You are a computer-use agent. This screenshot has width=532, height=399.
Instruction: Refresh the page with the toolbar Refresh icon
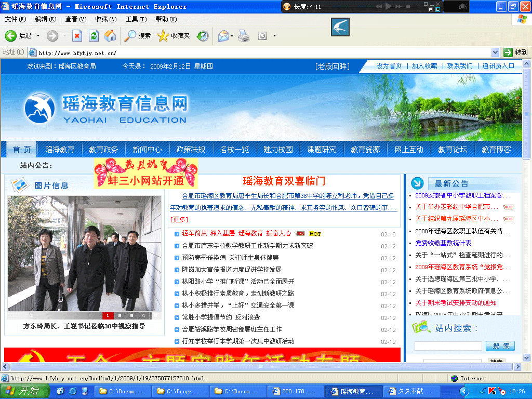point(94,36)
